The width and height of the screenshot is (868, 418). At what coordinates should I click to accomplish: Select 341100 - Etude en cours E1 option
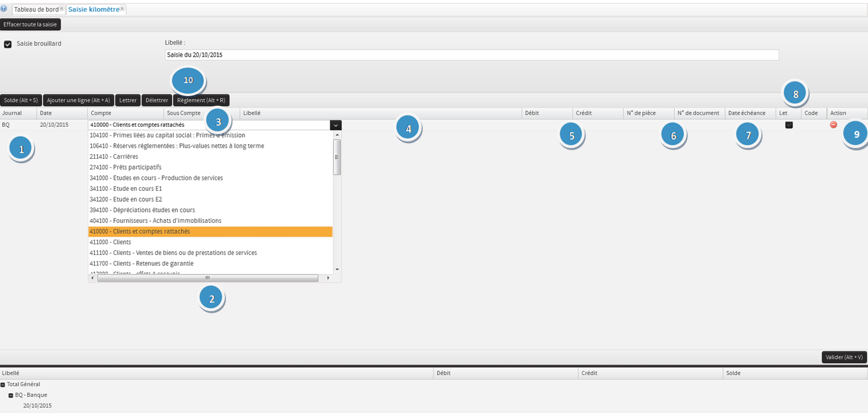click(126, 188)
